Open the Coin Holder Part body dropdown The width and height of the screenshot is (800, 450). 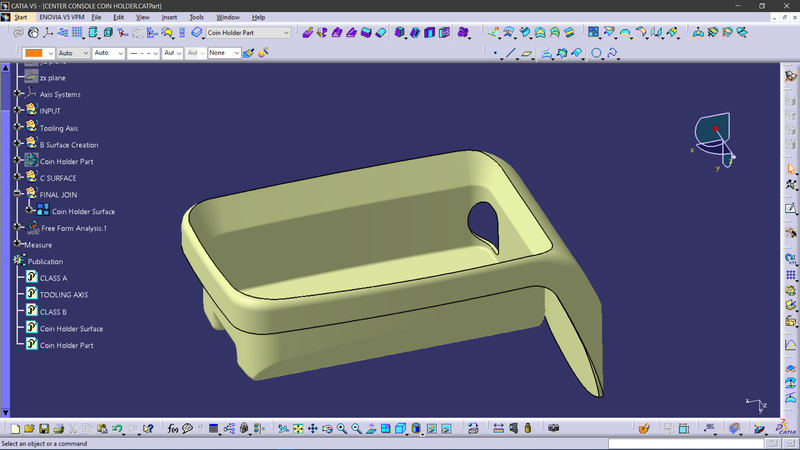pyautogui.click(x=286, y=33)
